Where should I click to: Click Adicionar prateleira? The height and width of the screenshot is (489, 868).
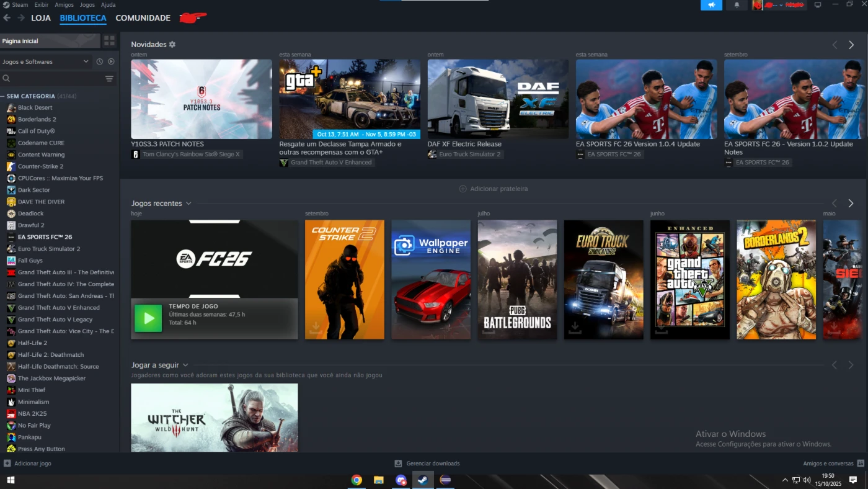[494, 189]
